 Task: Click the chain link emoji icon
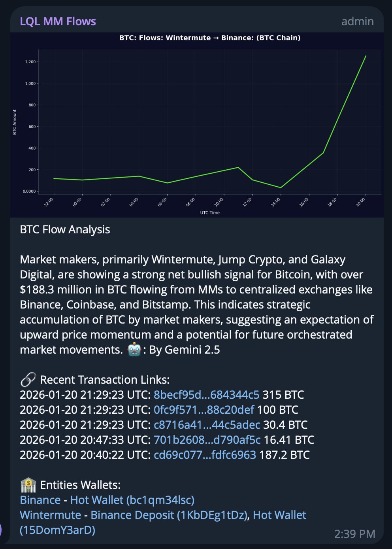(x=28, y=380)
